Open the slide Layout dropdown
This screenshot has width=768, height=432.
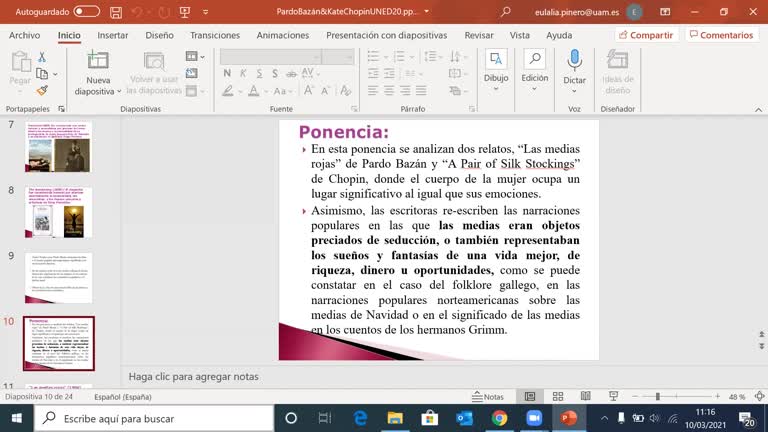(195, 57)
